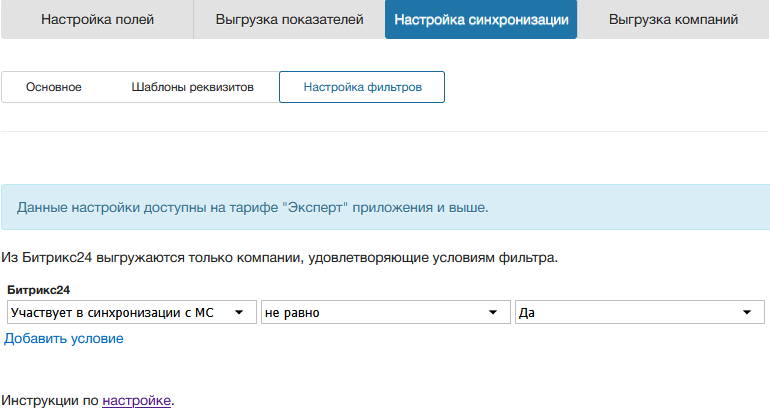The image size is (770, 415).
Task: Click the filter conditions description sentence
Action: point(279,258)
